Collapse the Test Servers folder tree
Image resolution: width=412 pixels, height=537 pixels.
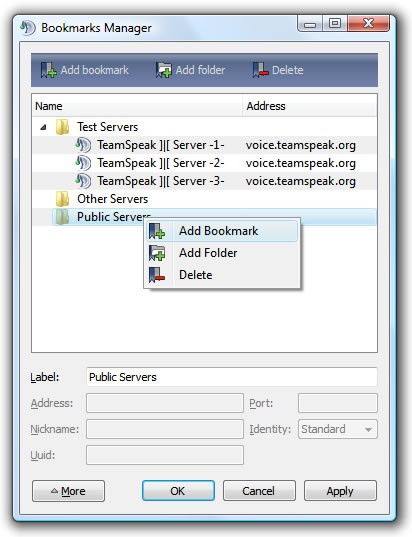pyautogui.click(x=43, y=127)
